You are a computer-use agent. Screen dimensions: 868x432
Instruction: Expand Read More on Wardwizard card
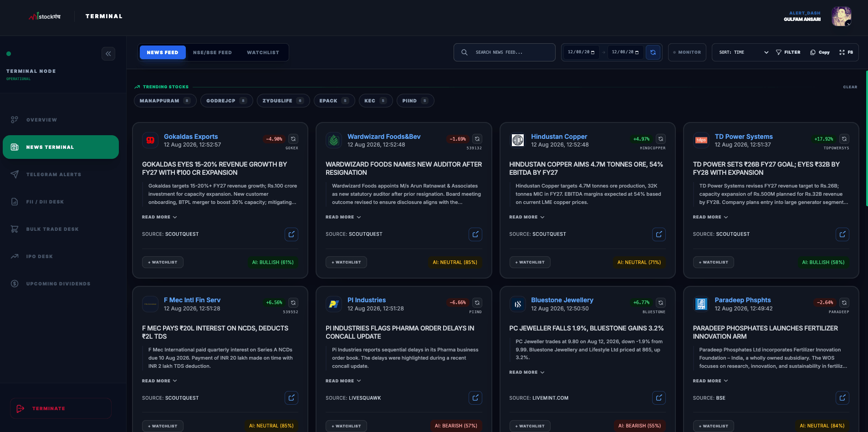click(343, 217)
